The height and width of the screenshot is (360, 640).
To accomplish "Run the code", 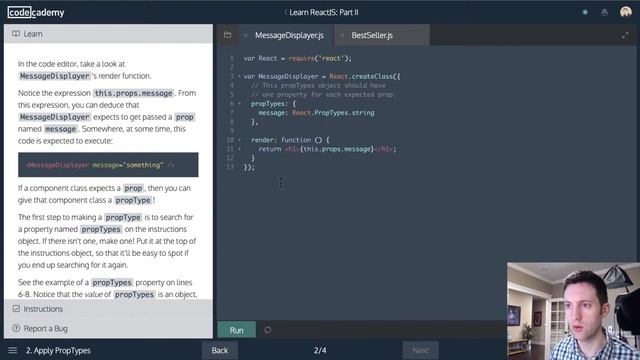I will coord(237,330).
